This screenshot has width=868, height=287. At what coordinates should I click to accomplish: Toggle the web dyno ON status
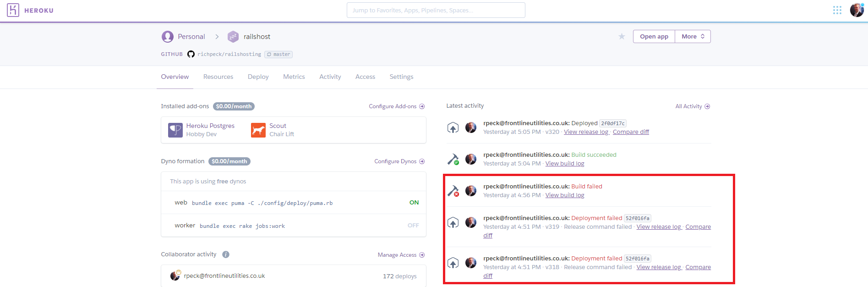click(x=414, y=203)
